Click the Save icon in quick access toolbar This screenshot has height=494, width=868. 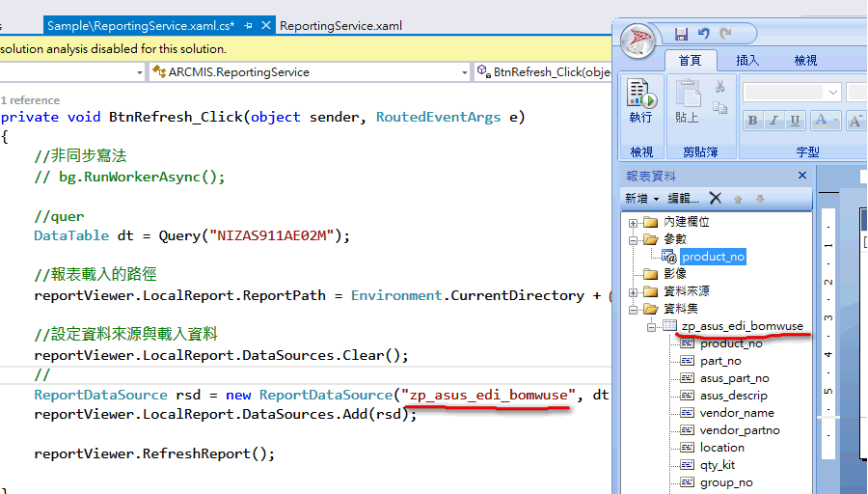tap(682, 34)
